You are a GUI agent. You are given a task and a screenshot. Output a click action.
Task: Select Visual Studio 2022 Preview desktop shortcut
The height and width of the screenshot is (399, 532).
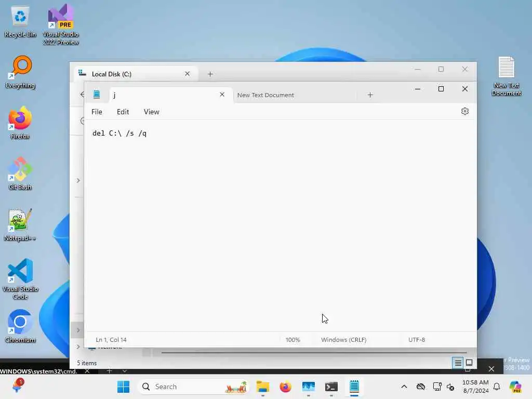point(61,24)
